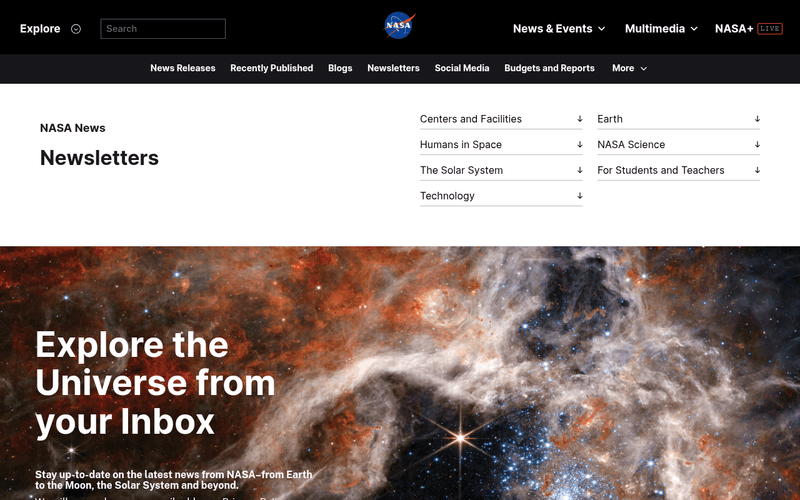This screenshot has height=500, width=800.
Task: Jump to For Students and Teachers
Action: 679,170
